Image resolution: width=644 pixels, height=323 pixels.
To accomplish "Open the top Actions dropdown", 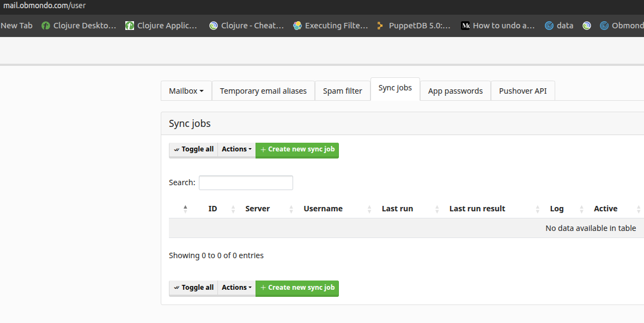I will 236,149.
